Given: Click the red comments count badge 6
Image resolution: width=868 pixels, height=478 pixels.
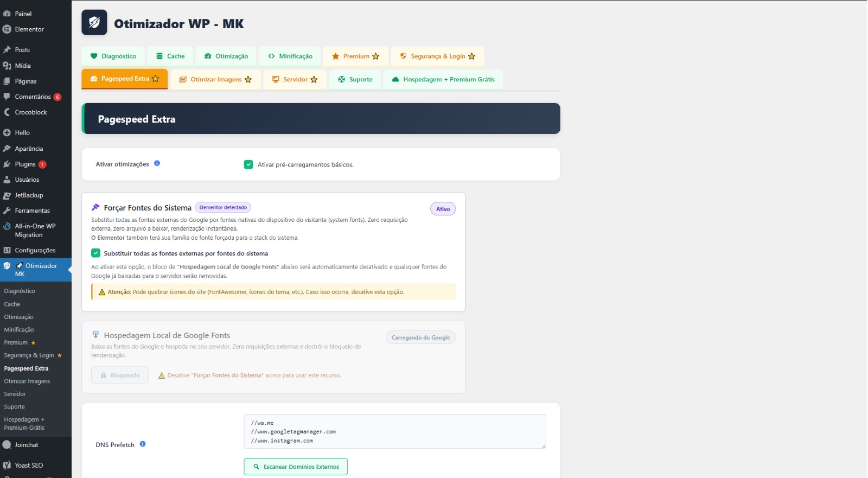Looking at the screenshot, I should (x=58, y=97).
